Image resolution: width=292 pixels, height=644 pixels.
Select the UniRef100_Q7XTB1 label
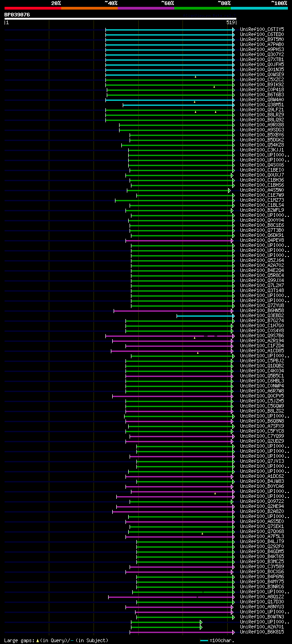[x=262, y=59]
